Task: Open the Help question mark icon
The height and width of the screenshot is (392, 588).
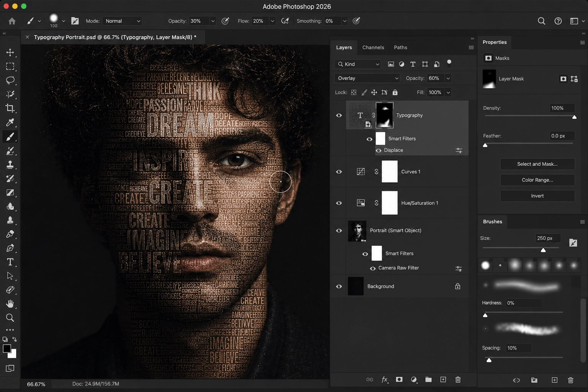Action: tap(558, 21)
